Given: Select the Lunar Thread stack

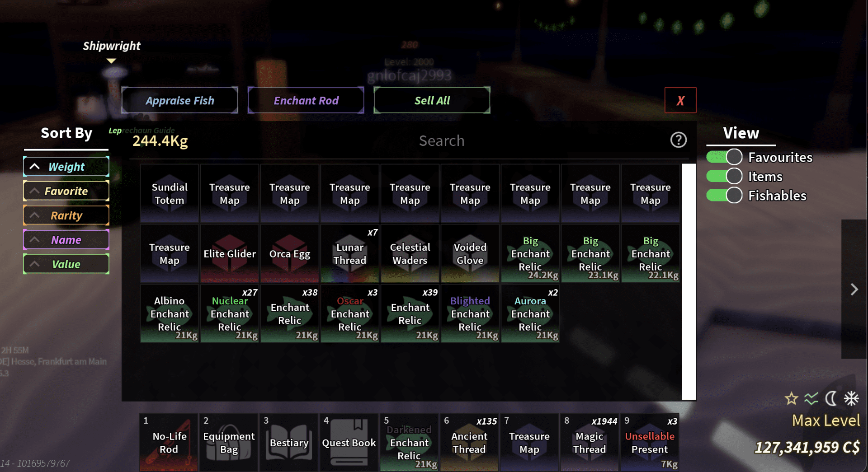Looking at the screenshot, I should tap(350, 254).
